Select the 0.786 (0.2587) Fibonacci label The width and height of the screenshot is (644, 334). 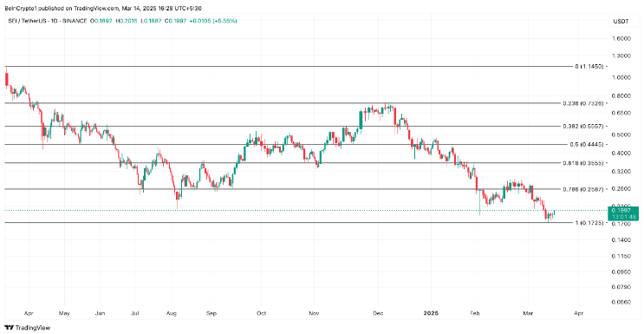coord(583,189)
